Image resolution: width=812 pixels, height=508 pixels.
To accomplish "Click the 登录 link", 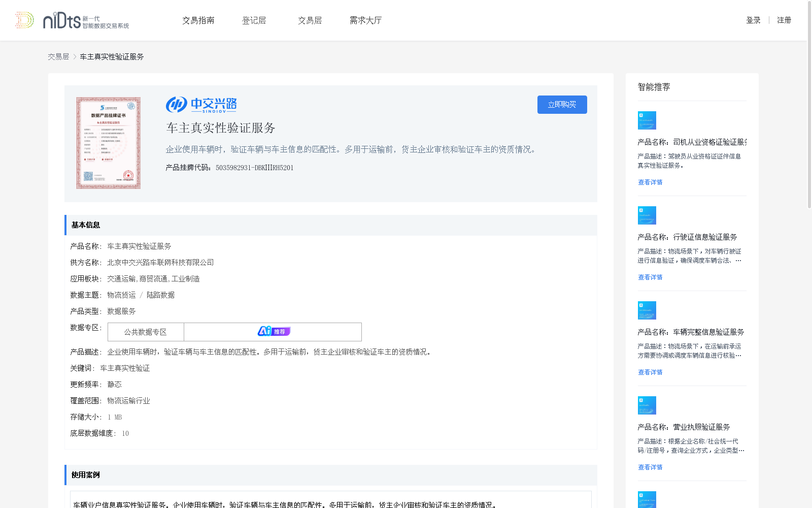I will click(x=753, y=20).
